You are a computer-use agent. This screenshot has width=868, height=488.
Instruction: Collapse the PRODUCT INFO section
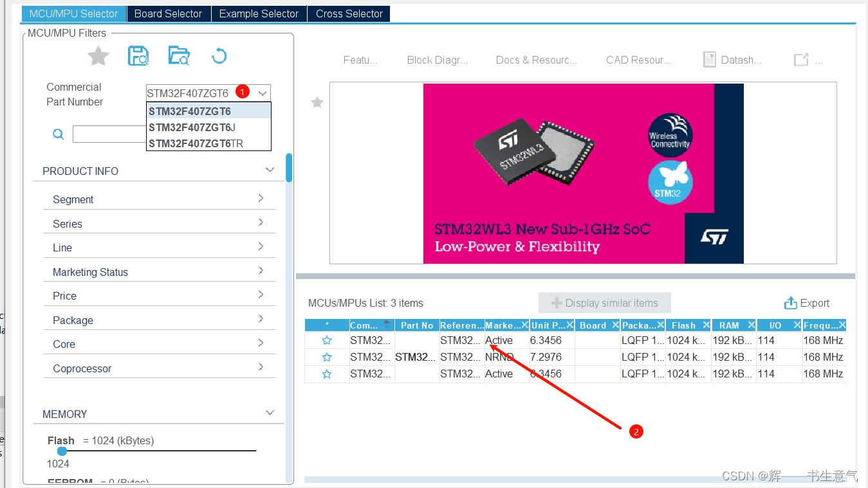click(270, 170)
